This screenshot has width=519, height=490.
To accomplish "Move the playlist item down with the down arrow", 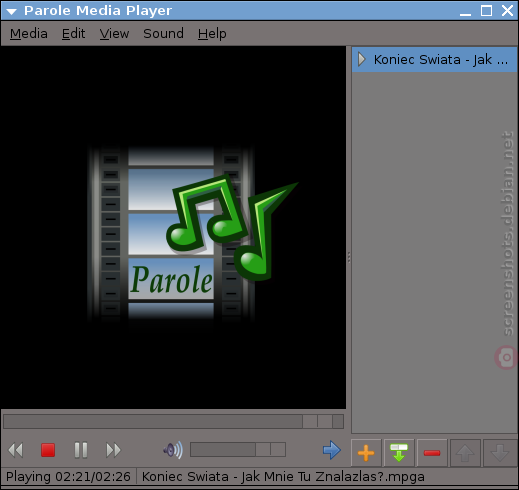I will pyautogui.click(x=500, y=453).
